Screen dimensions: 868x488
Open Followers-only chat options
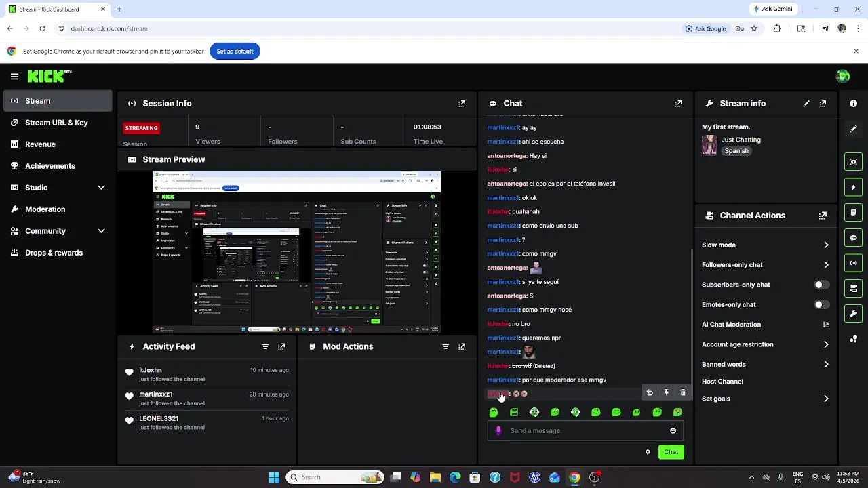(x=765, y=265)
